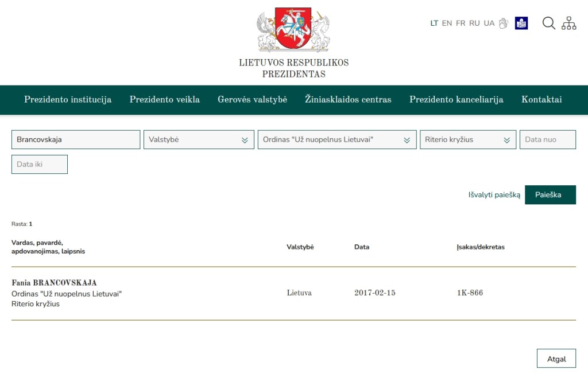This screenshot has width=588, height=374.
Task: Expand the Valstybė dropdown
Action: point(199,140)
